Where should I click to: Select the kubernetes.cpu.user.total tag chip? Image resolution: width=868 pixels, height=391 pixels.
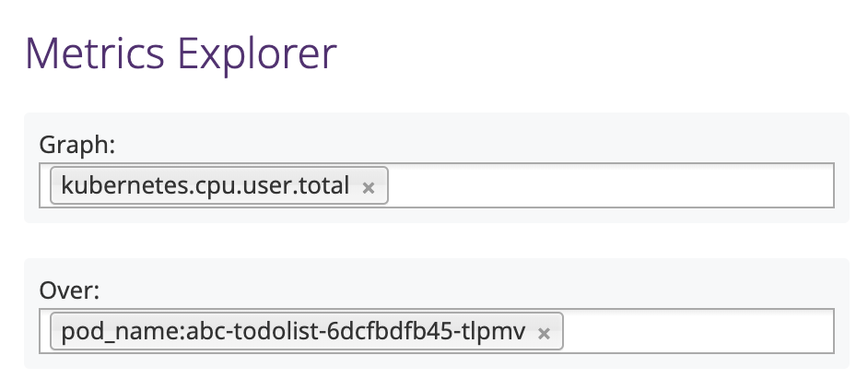(219, 185)
